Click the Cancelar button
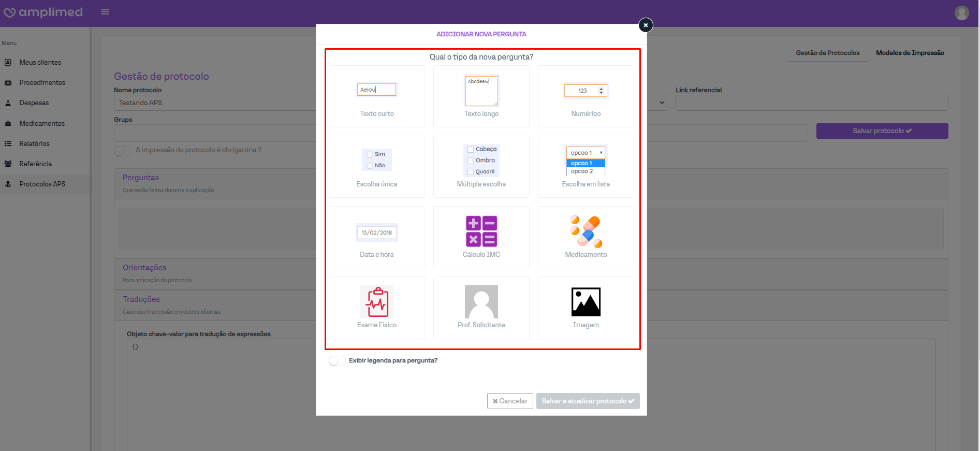The image size is (980, 451). [510, 401]
